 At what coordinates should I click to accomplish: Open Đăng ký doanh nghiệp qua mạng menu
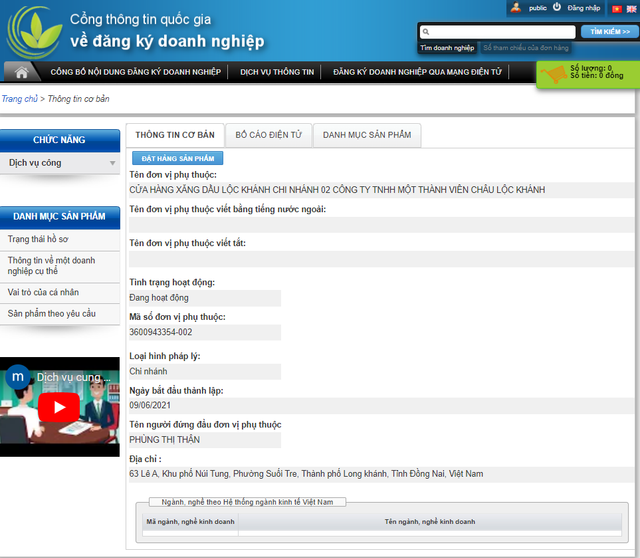(417, 72)
